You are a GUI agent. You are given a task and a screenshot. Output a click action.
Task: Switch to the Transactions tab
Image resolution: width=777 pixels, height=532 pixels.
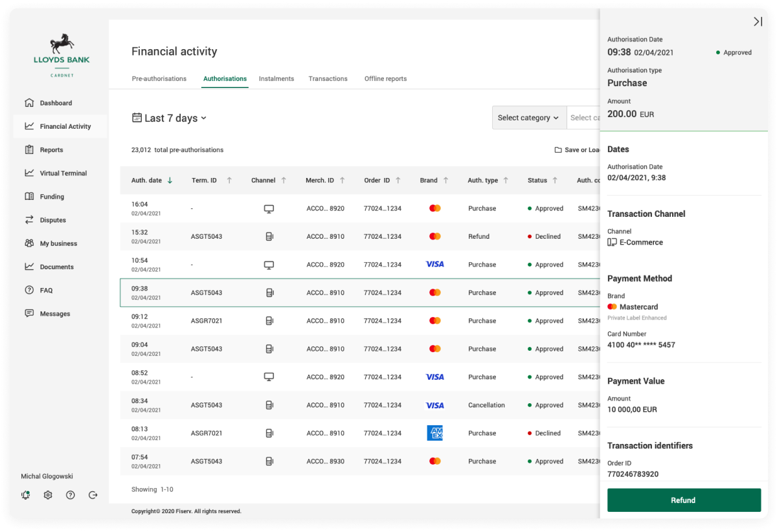pyautogui.click(x=328, y=78)
